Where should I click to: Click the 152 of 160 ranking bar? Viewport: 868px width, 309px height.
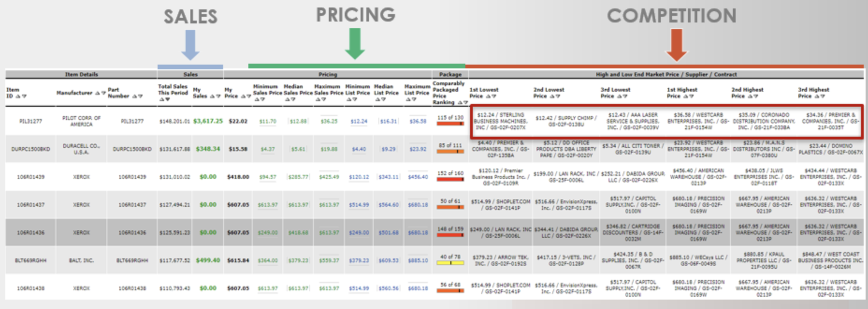pyautogui.click(x=450, y=180)
